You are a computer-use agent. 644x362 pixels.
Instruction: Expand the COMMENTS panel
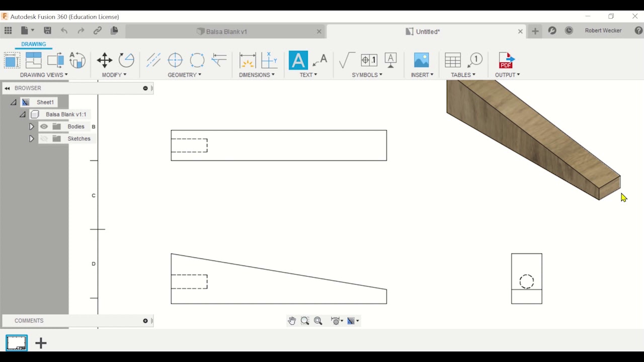(x=145, y=321)
